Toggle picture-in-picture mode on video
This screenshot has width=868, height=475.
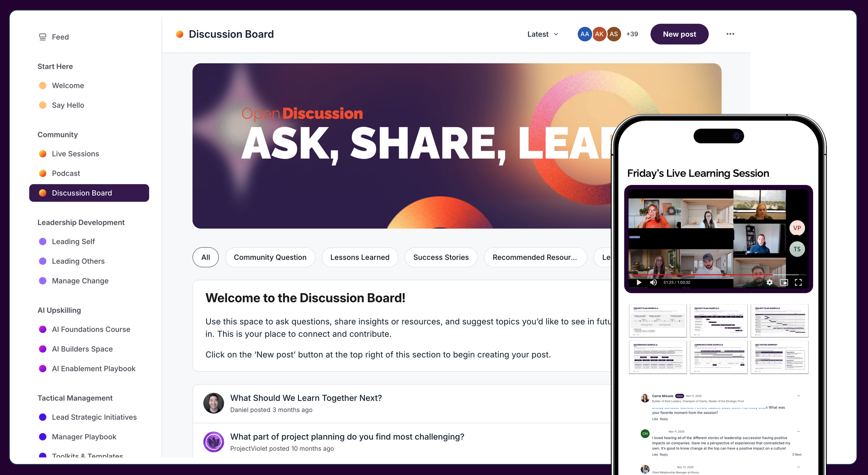[x=784, y=282]
